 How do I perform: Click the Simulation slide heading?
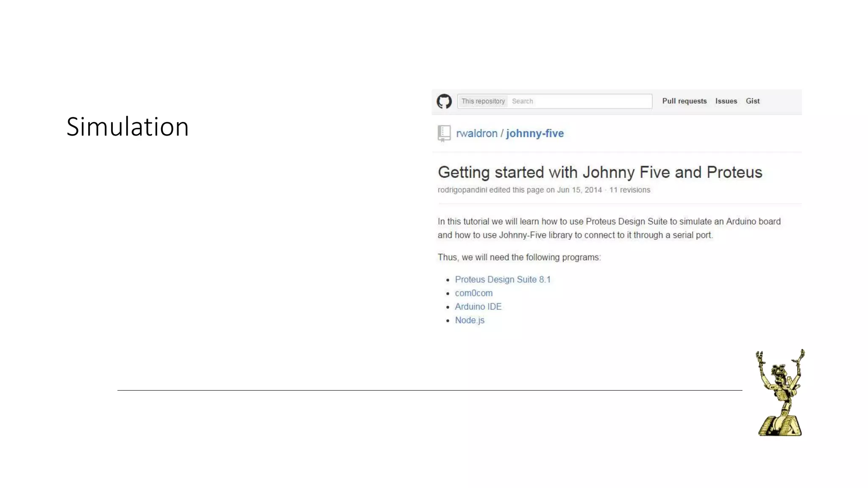pos(127,127)
